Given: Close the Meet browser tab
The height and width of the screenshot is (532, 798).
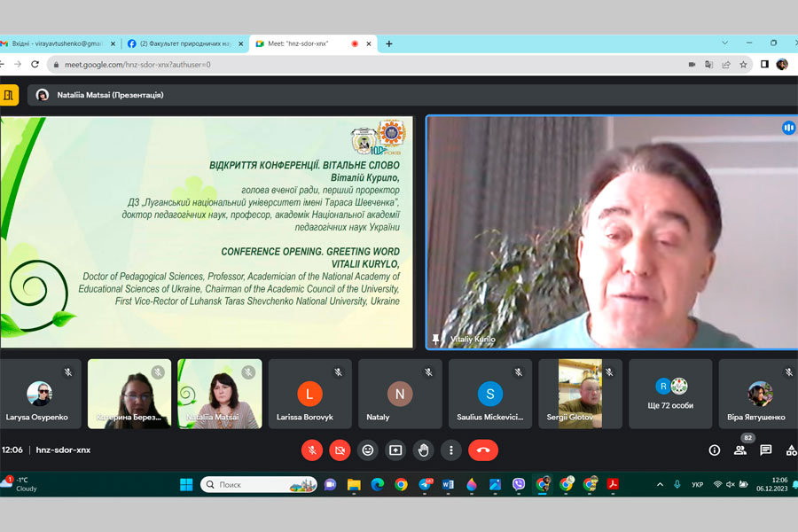Looking at the screenshot, I should 369,43.
